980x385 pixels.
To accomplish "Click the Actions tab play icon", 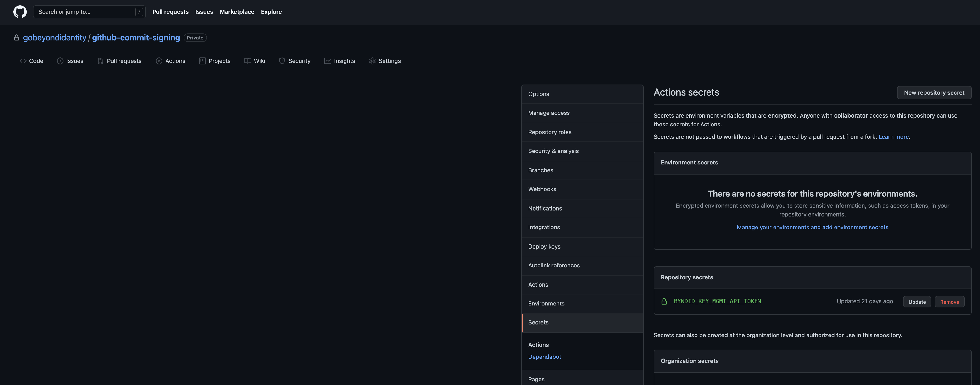I will pos(159,61).
